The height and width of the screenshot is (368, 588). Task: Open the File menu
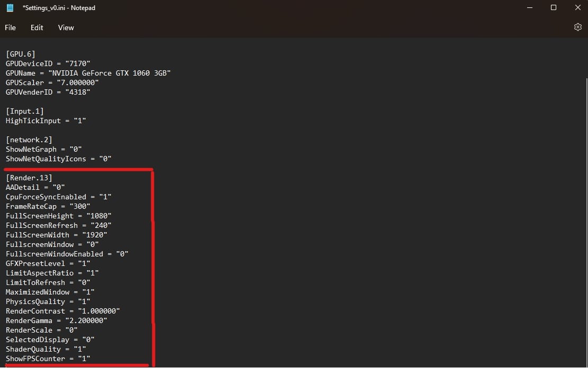10,27
